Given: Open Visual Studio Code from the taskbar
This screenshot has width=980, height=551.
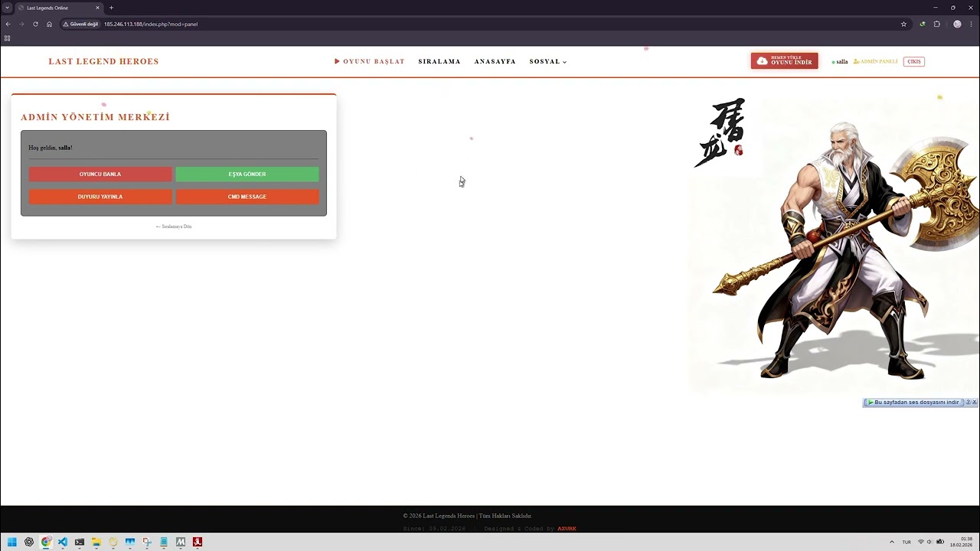Looking at the screenshot, I should pos(63,542).
